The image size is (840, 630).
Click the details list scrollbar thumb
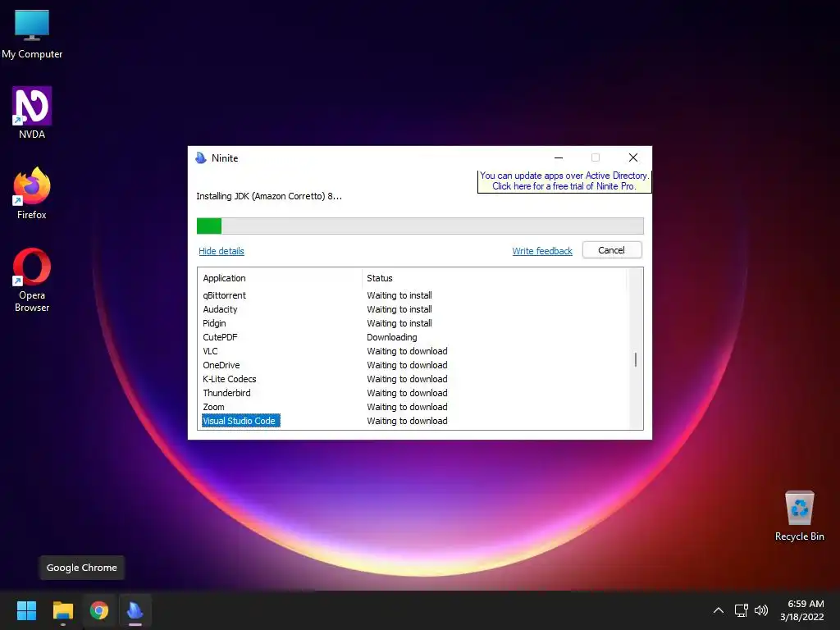[636, 360]
